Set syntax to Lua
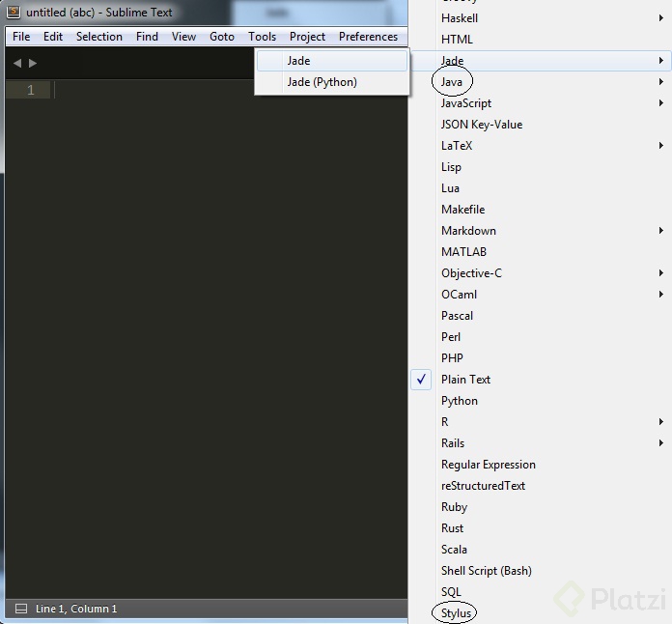The image size is (672, 624). 540,187
